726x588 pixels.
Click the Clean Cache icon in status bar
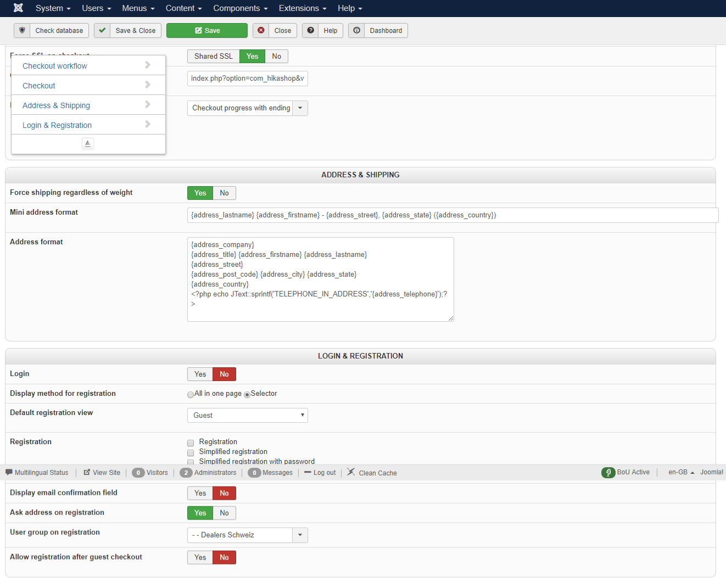351,472
